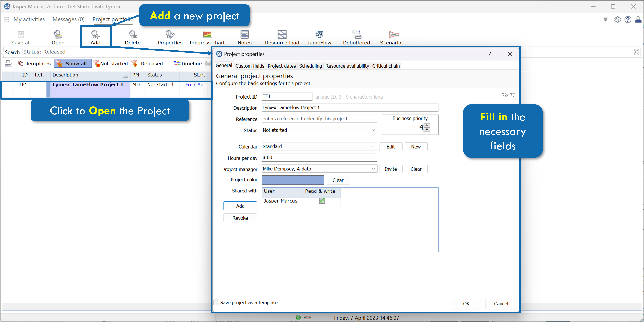Open project Properties from toolbar
Viewport: 644px width, 322px height.
click(170, 37)
